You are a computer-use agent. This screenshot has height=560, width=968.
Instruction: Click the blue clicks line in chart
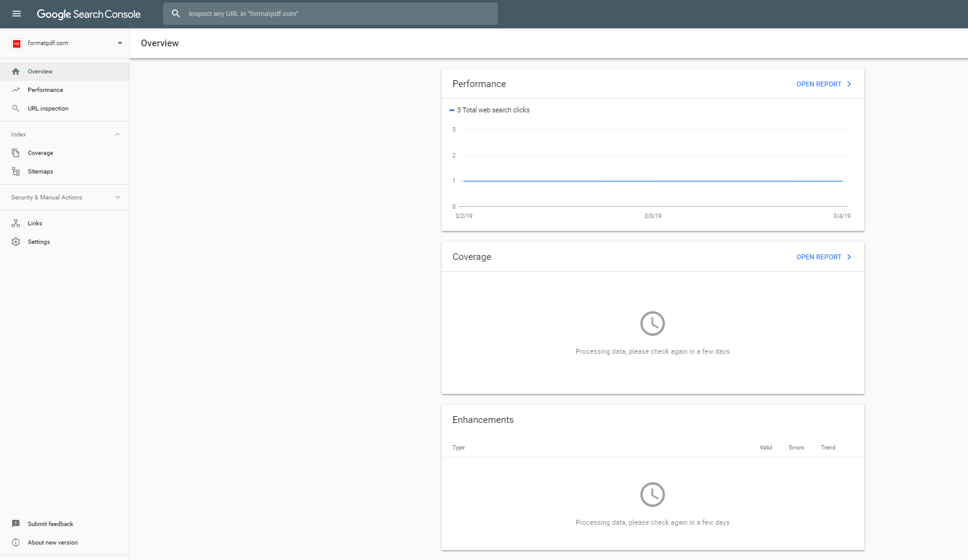click(652, 181)
